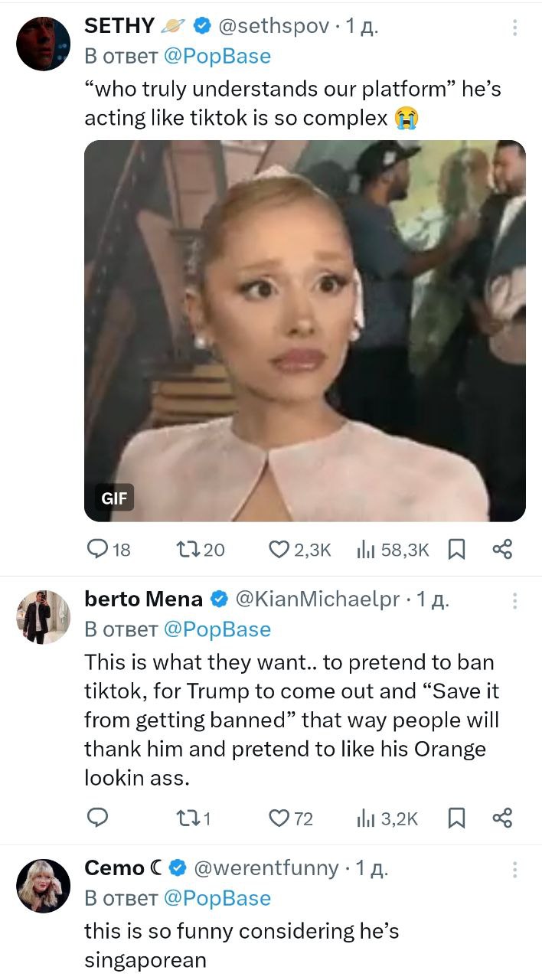
Task: Retweet SETHY's tweet with GIF
Action: click(x=187, y=549)
